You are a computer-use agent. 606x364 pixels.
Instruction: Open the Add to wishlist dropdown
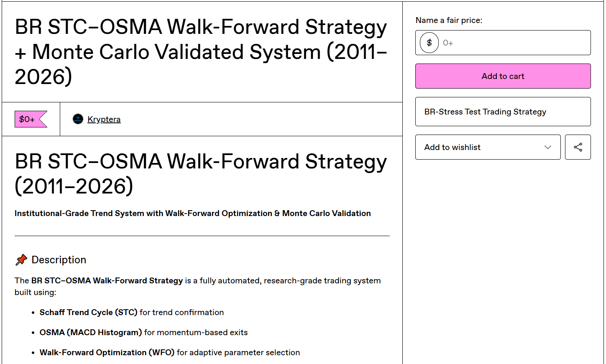click(x=488, y=147)
